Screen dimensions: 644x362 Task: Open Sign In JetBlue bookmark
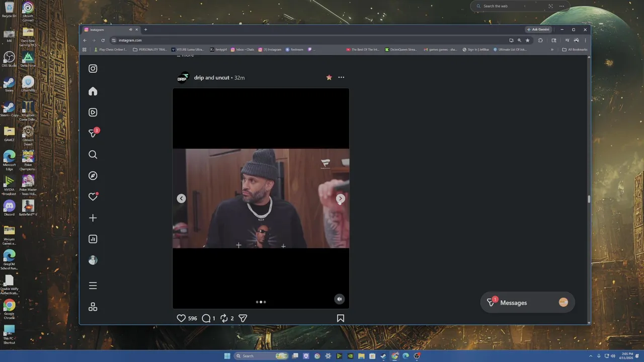coord(476,50)
